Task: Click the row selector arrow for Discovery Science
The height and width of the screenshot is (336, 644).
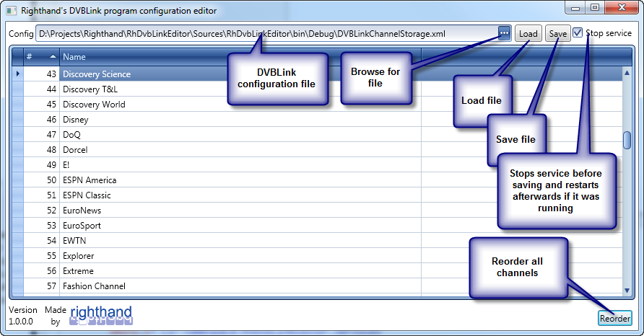Action: click(x=18, y=74)
